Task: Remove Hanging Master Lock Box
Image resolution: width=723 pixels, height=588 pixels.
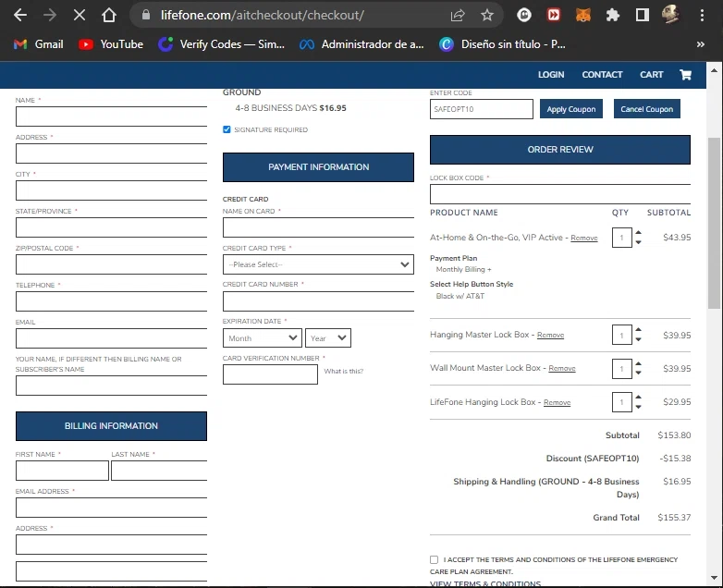Action: point(550,336)
